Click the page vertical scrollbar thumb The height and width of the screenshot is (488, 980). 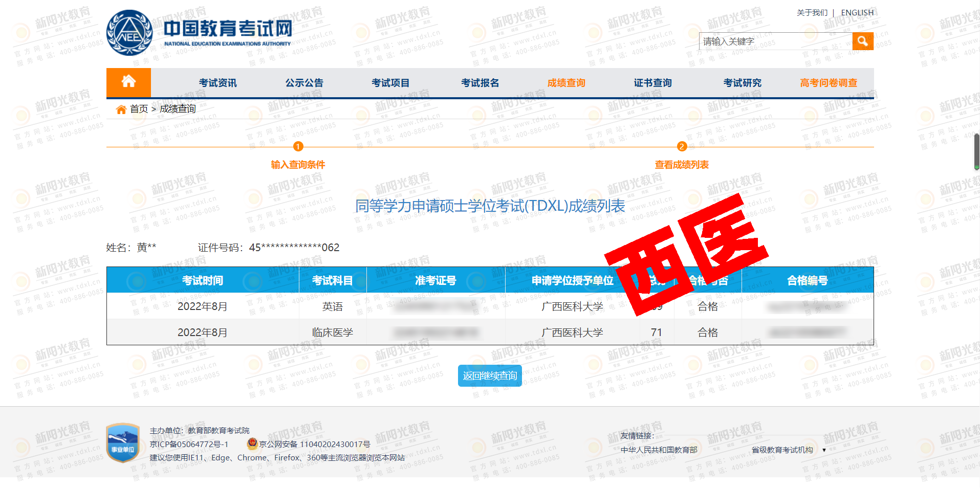point(976,151)
